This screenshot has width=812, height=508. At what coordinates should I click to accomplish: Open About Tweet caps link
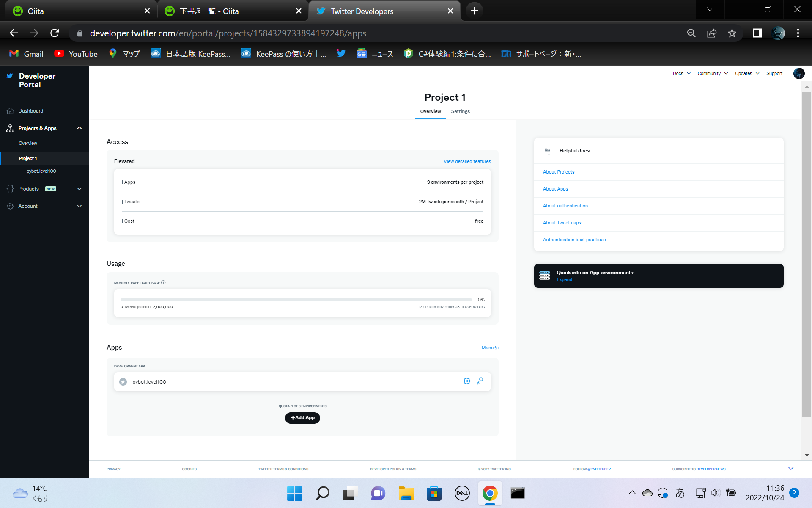[562, 223]
